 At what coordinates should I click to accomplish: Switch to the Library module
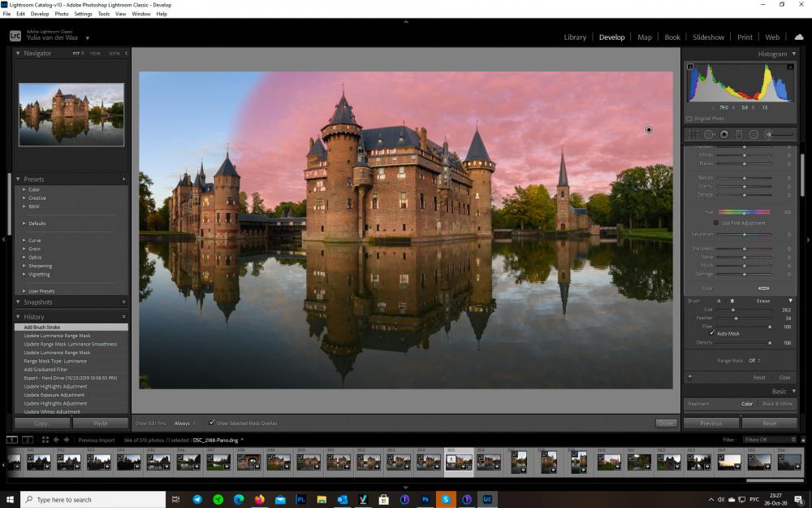575,37
